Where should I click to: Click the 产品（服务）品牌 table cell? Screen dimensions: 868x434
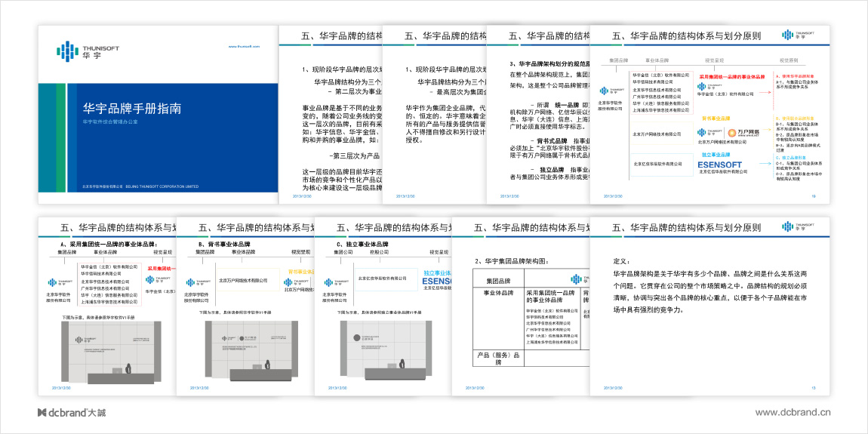click(x=497, y=359)
